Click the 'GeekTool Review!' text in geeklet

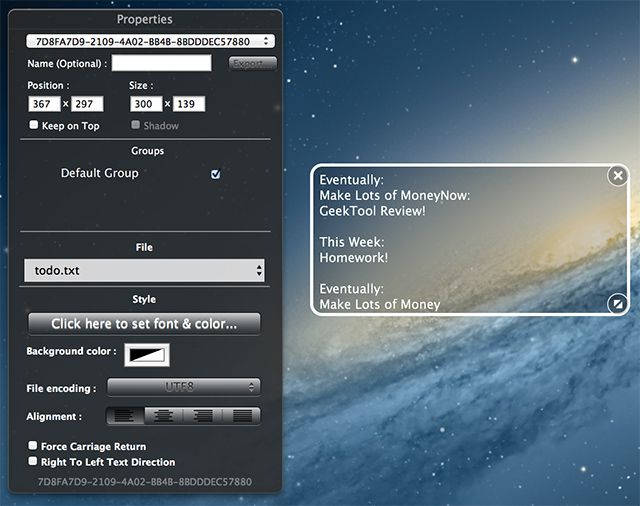pyautogui.click(x=372, y=211)
